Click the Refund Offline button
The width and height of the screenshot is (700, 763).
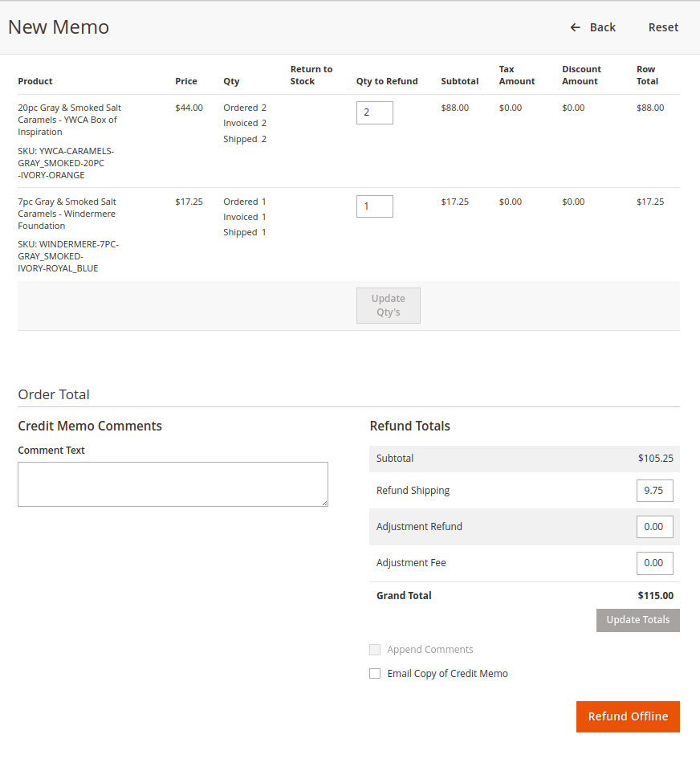(x=627, y=716)
